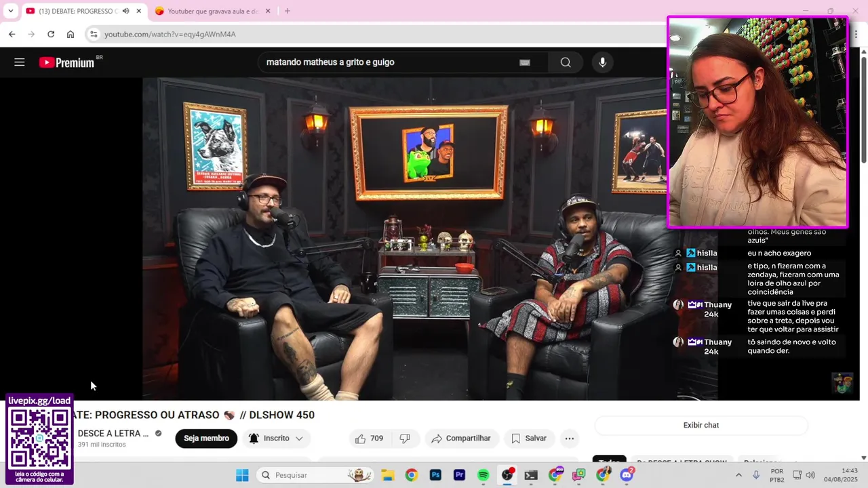Open Spotify from taskbar
Image resolution: width=868 pixels, height=488 pixels.
[483, 475]
